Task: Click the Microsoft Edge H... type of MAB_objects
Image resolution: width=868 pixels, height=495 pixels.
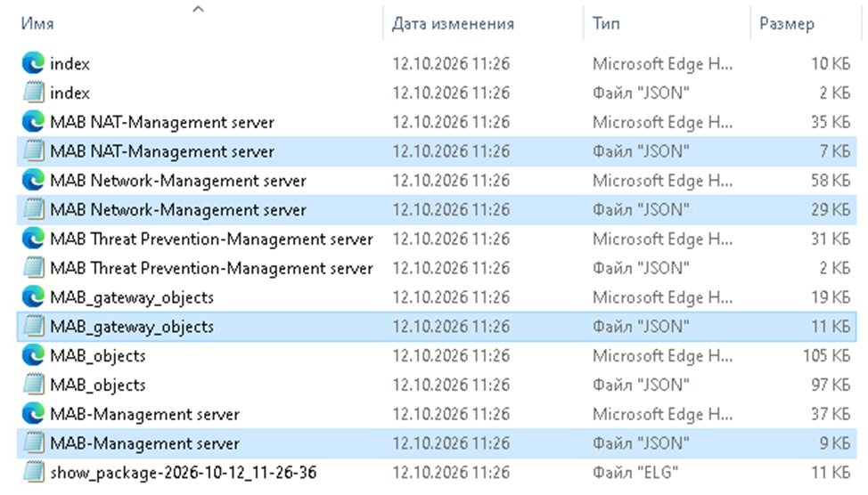Action: coord(663,355)
